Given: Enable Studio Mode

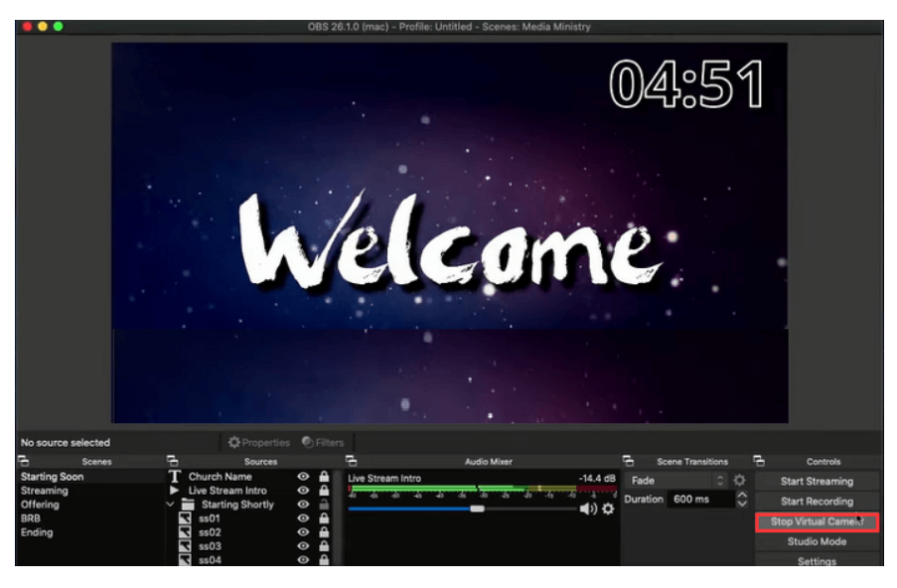Looking at the screenshot, I should 817,541.
